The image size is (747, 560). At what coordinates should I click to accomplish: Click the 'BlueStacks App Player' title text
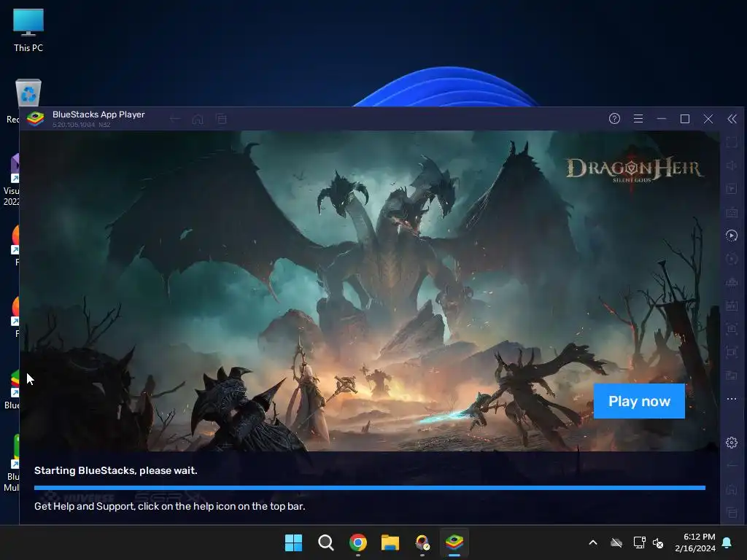coord(98,114)
